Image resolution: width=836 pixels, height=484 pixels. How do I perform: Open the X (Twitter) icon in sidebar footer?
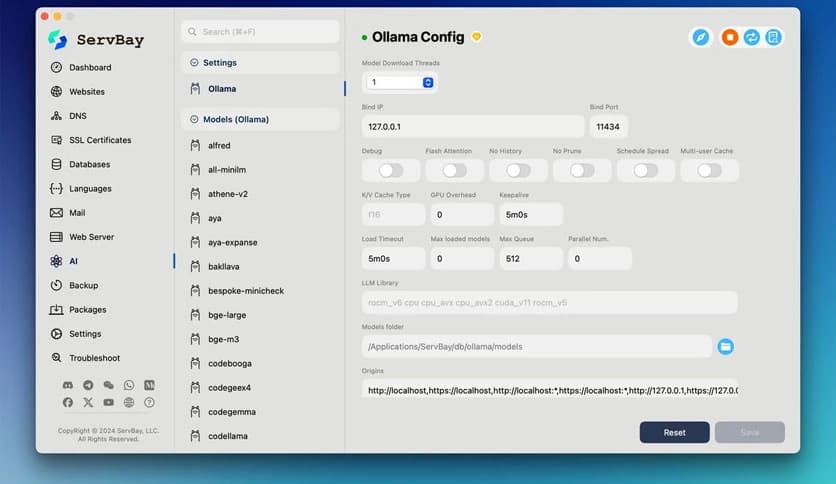point(88,402)
